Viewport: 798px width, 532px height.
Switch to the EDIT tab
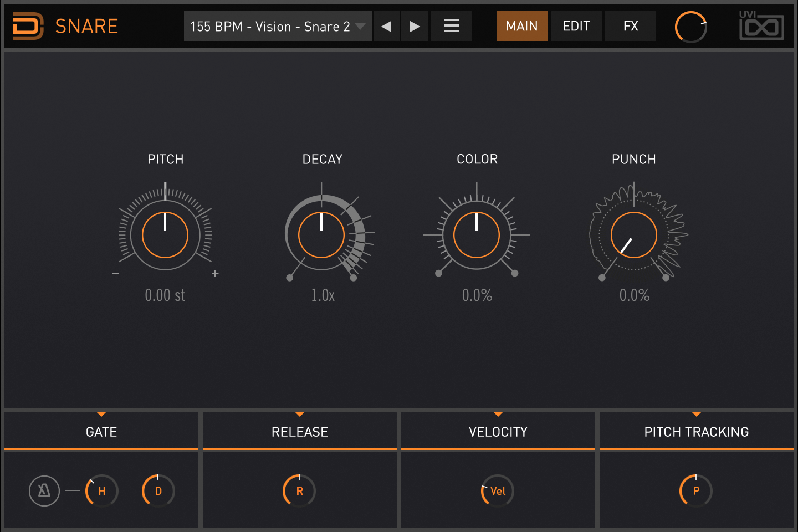point(576,26)
